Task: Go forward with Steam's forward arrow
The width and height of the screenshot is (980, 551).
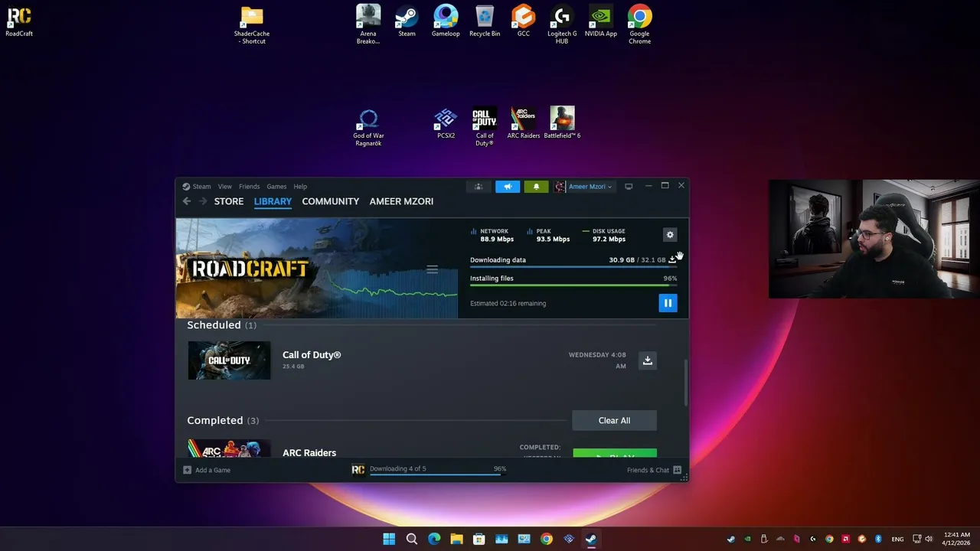Action: tap(203, 201)
